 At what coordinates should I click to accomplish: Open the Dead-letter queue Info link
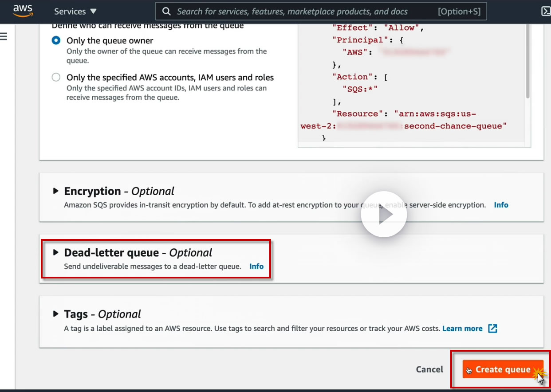point(256,267)
